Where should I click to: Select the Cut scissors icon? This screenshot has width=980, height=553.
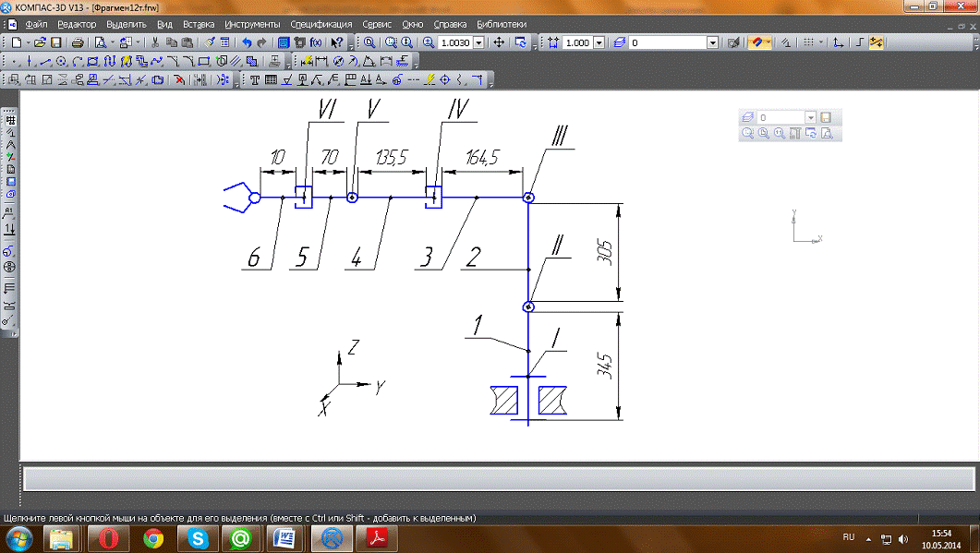pos(155,42)
